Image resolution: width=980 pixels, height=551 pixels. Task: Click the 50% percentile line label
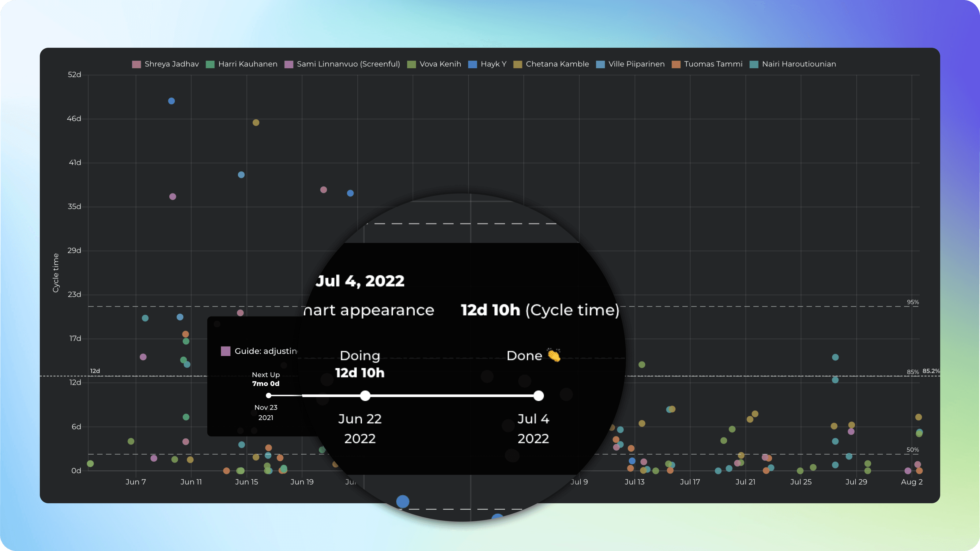(x=912, y=450)
